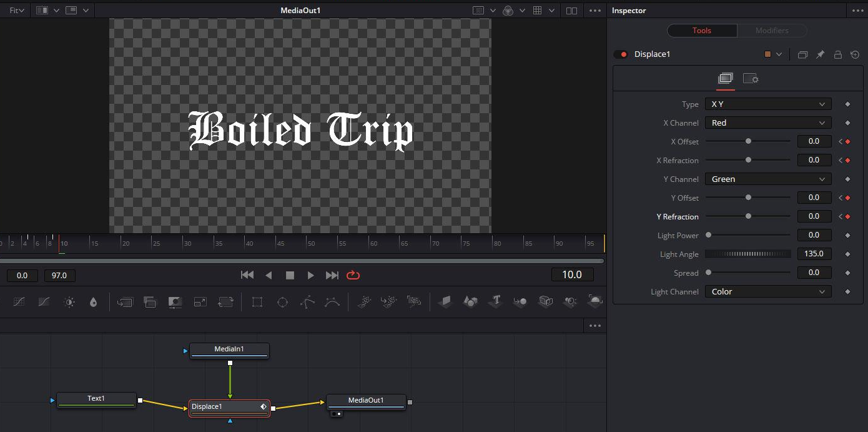
Task: Open the Type dropdown set to X Y
Action: tap(768, 104)
